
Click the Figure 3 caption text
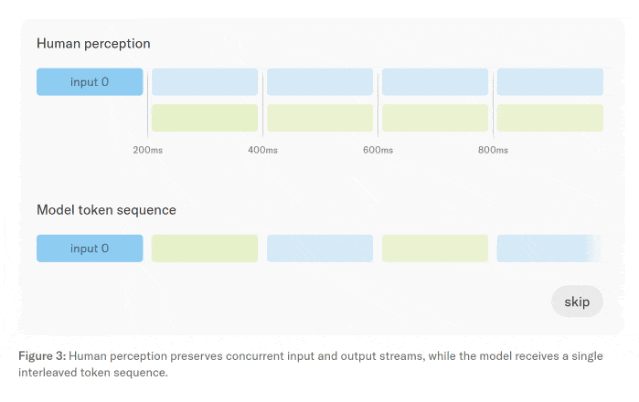pos(311,364)
